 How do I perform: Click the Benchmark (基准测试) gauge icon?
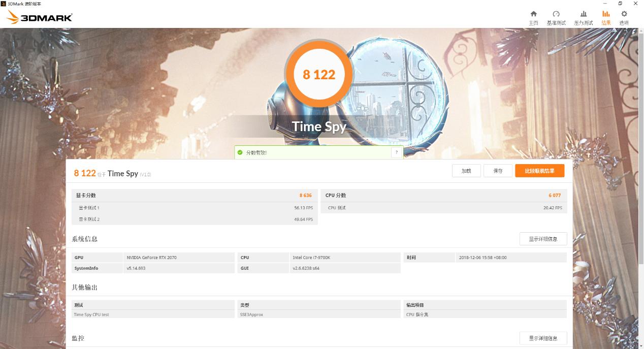pyautogui.click(x=556, y=15)
